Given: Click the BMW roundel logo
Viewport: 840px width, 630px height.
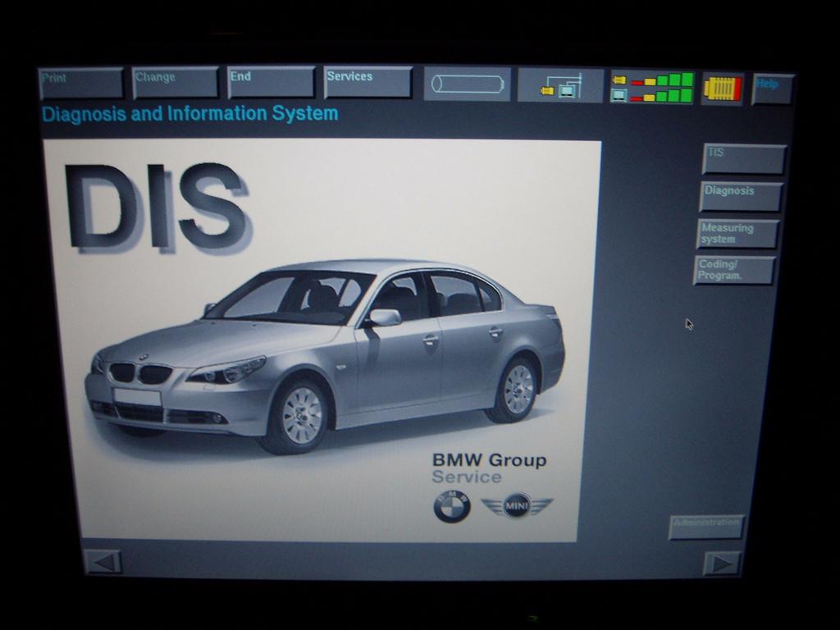Looking at the screenshot, I should (x=452, y=506).
